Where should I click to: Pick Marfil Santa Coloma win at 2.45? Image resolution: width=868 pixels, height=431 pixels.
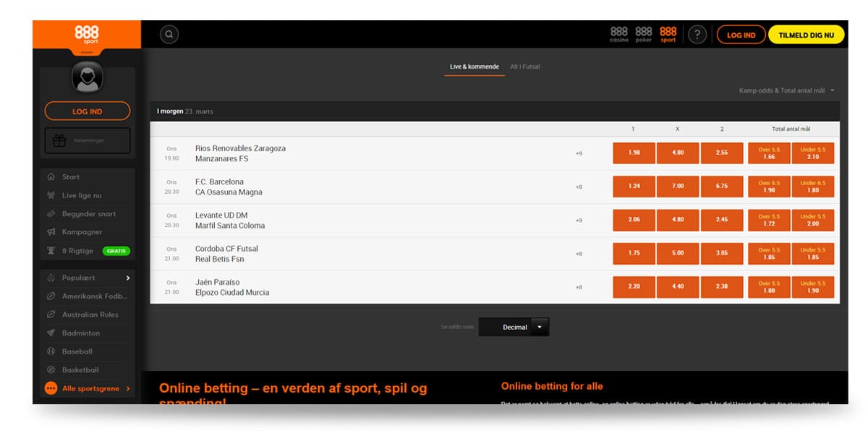click(x=722, y=220)
